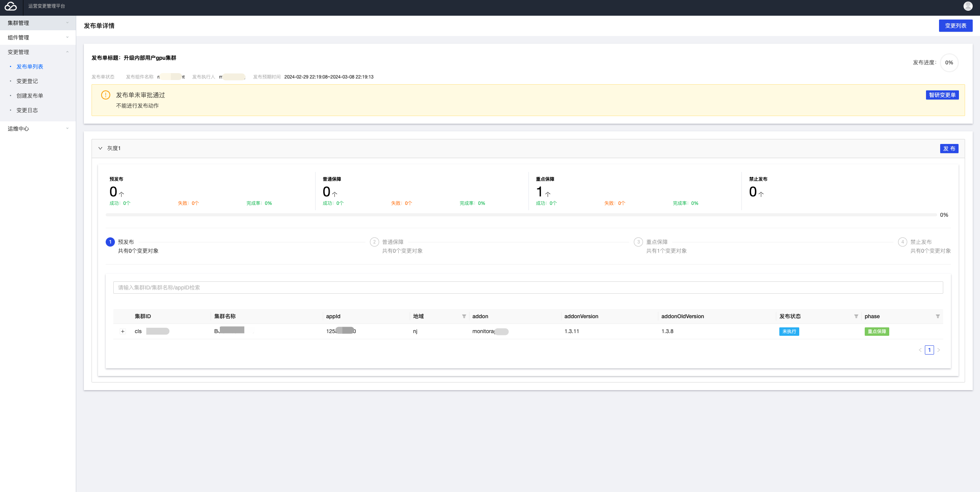Go to previous page arrow
Image resolution: width=980 pixels, height=492 pixels.
(920, 350)
